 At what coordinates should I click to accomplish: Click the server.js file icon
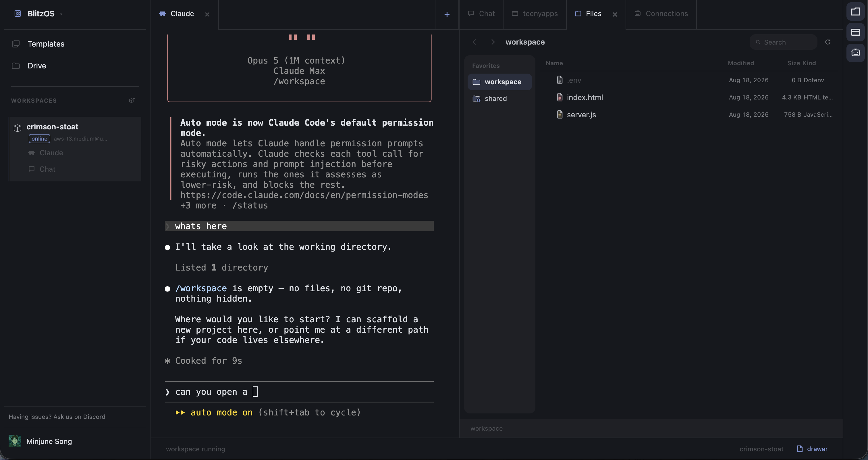(560, 115)
